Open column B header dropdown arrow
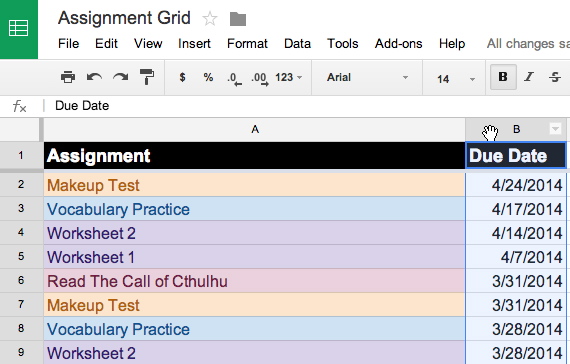 click(x=555, y=129)
